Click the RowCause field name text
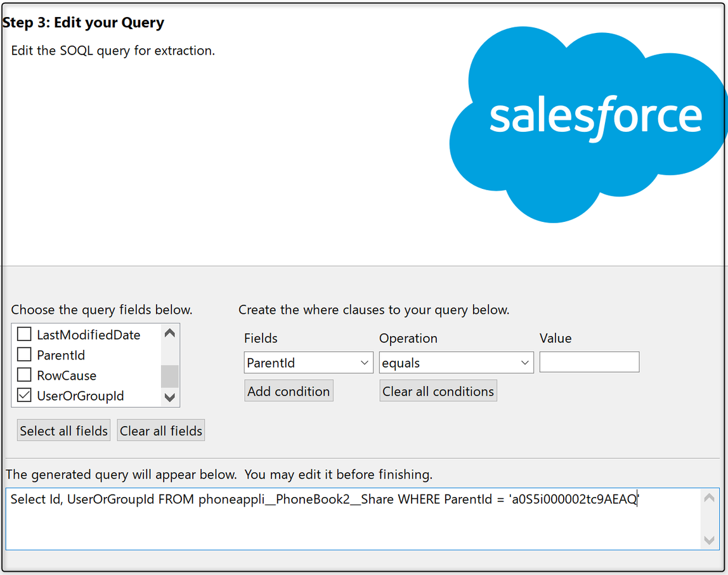728x575 pixels. (x=67, y=375)
